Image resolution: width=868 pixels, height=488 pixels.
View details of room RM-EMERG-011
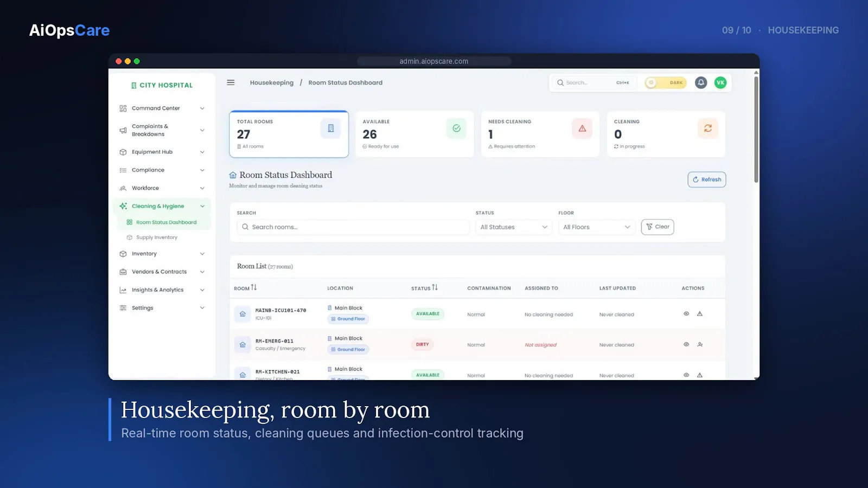click(x=686, y=344)
